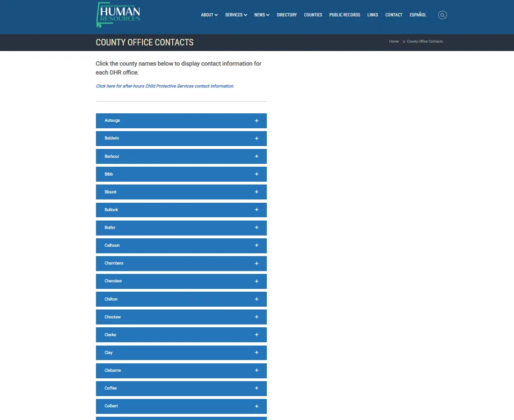Click the plus icon on Autauga row
Screen dimensions: 514x420
pos(257,121)
